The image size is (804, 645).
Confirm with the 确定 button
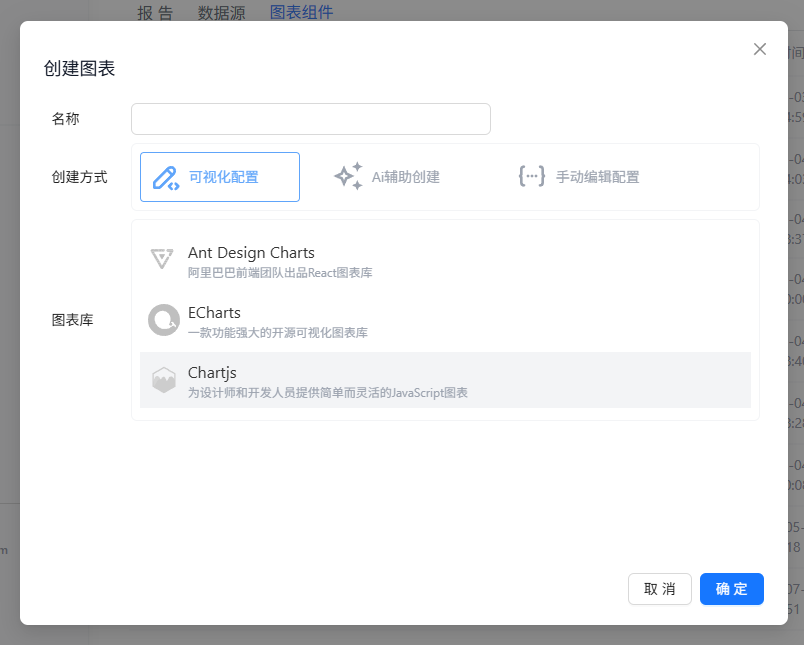[732, 589]
